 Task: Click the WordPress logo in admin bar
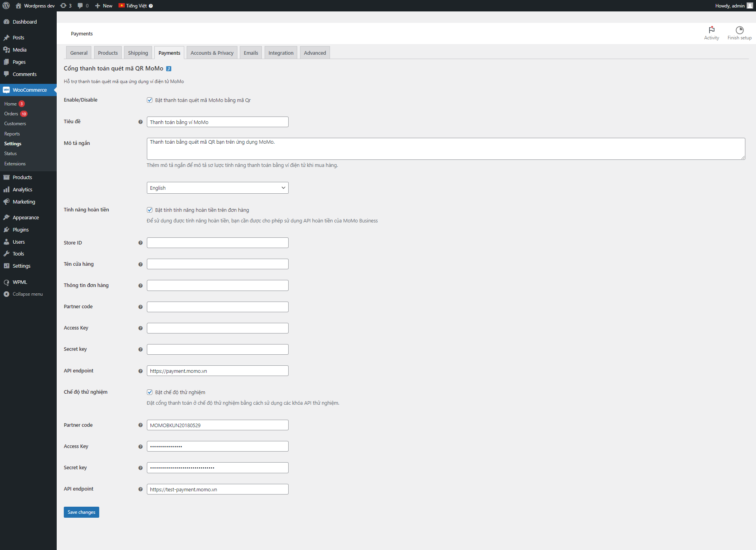(x=6, y=6)
